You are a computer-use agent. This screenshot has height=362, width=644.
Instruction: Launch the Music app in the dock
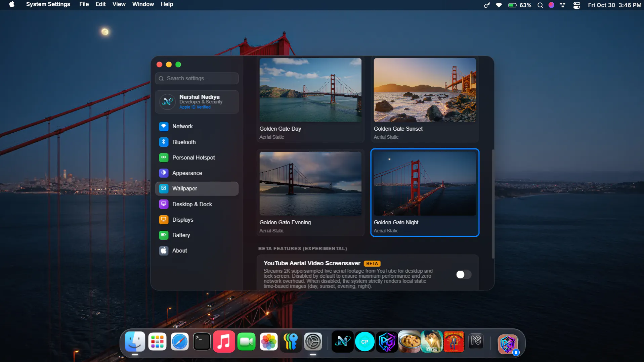click(224, 342)
